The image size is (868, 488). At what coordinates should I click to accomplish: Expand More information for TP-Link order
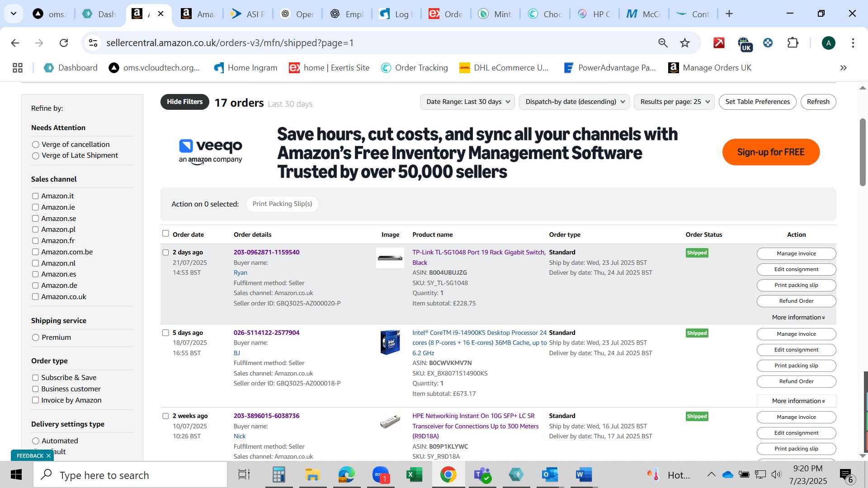coord(798,317)
